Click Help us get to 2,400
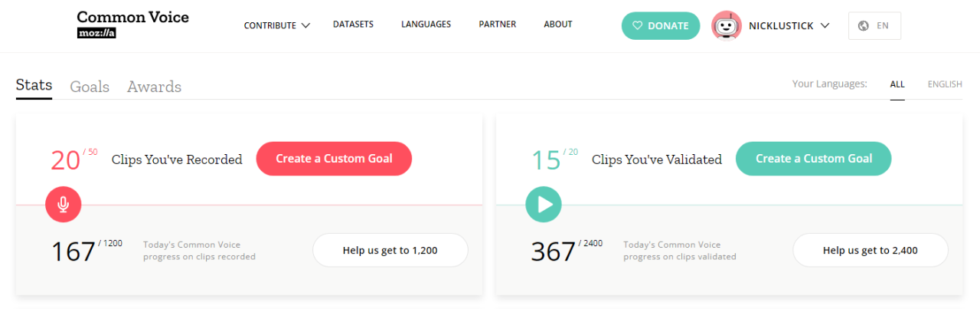Screen dimensions: 980x309 871,250
